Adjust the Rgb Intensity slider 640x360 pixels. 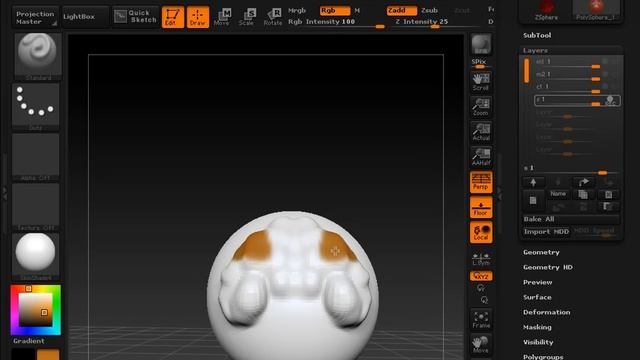(336, 22)
